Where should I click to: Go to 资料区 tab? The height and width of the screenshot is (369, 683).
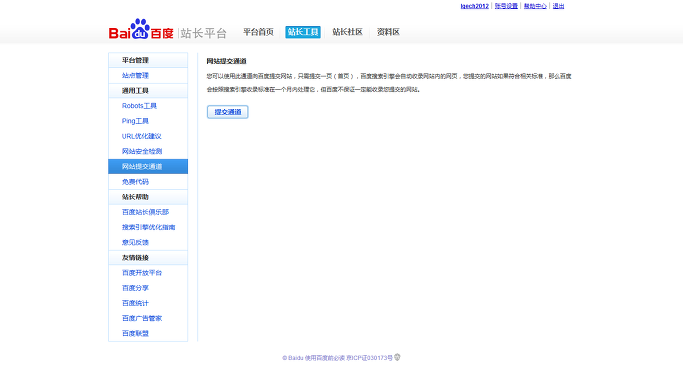tap(388, 32)
